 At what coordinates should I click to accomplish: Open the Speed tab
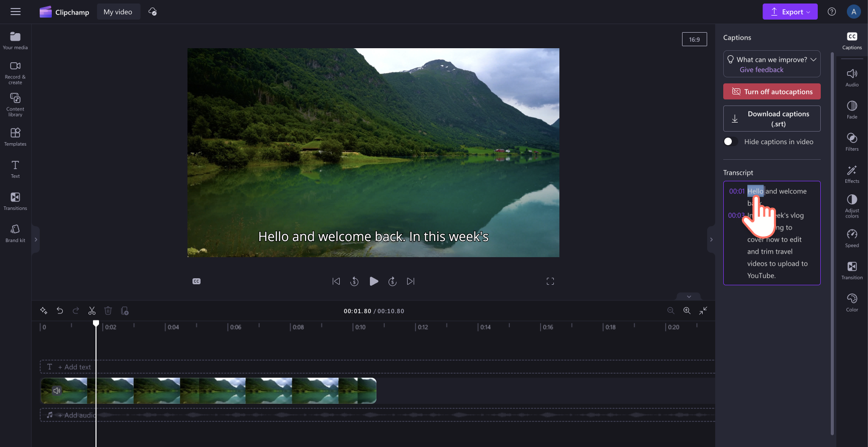click(x=852, y=239)
